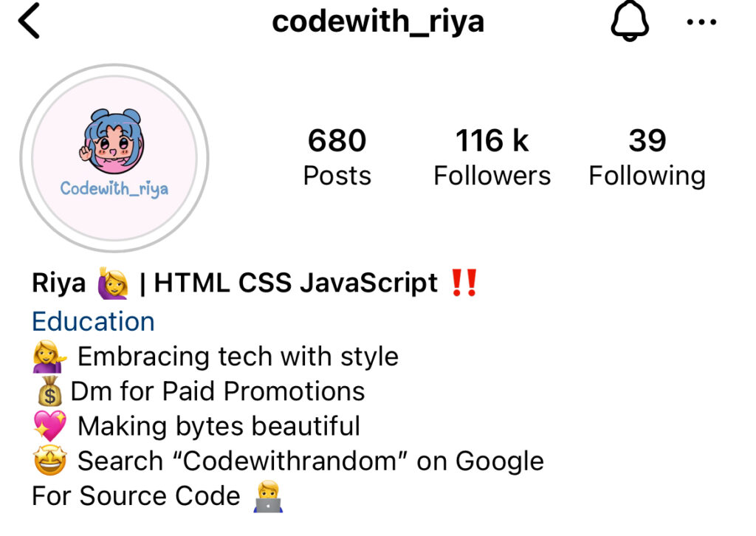Click the Education category link
Viewport: 756px width, 536px height.
tap(93, 321)
